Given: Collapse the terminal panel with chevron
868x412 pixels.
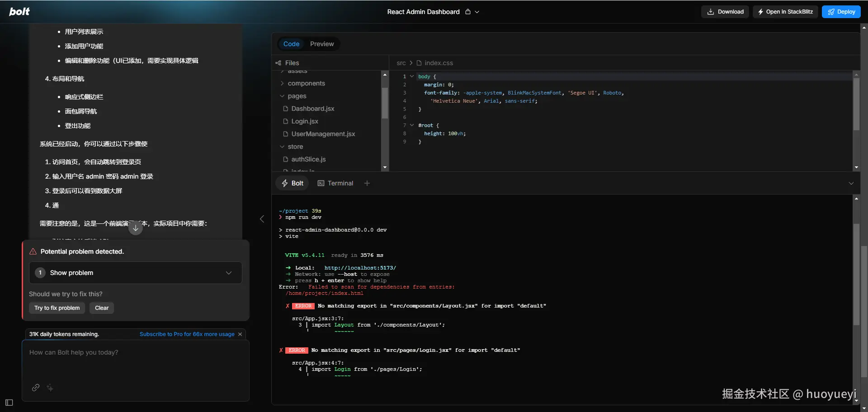Looking at the screenshot, I should click(x=851, y=183).
